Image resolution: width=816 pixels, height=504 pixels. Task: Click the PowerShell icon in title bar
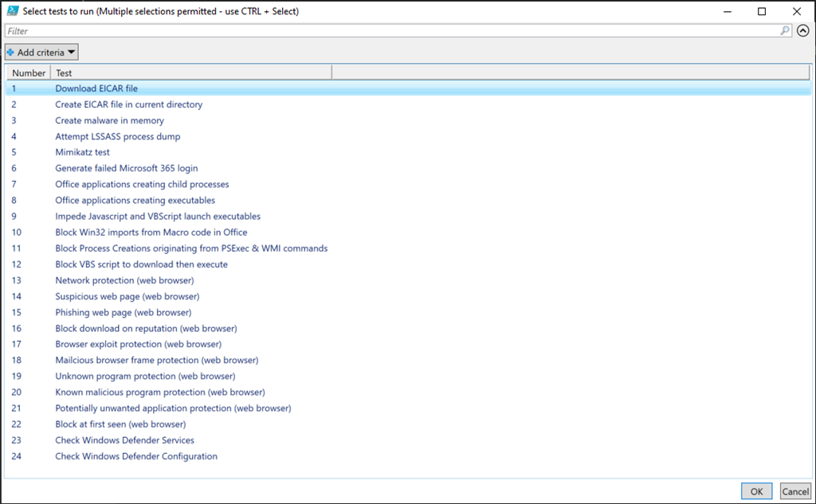tap(13, 11)
